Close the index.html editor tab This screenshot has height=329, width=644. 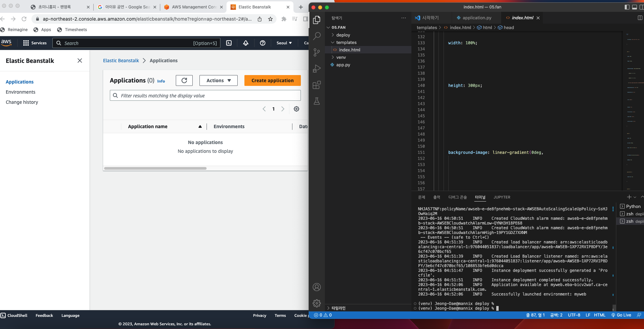[538, 18]
